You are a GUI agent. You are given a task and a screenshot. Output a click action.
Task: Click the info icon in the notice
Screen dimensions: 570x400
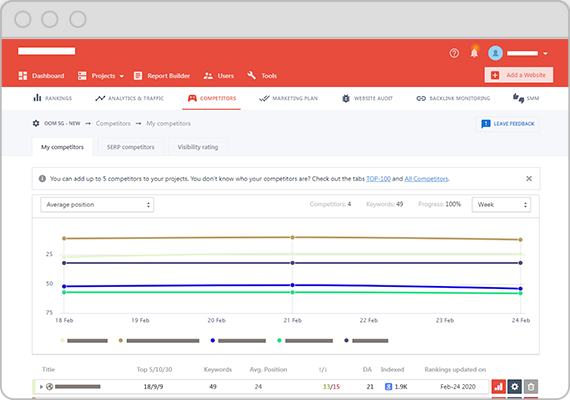pyautogui.click(x=42, y=179)
